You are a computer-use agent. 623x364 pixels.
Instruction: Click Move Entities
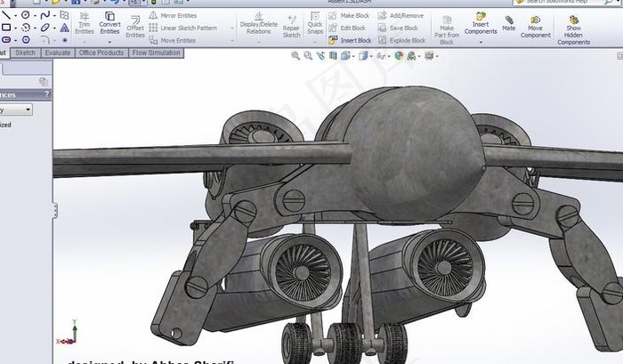tap(173, 40)
